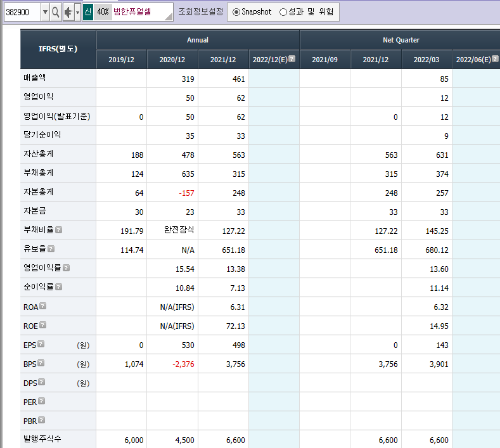The width and height of the screenshot is (500, 448).
Task: Click the ROE value 72.13
Action: [236, 326]
